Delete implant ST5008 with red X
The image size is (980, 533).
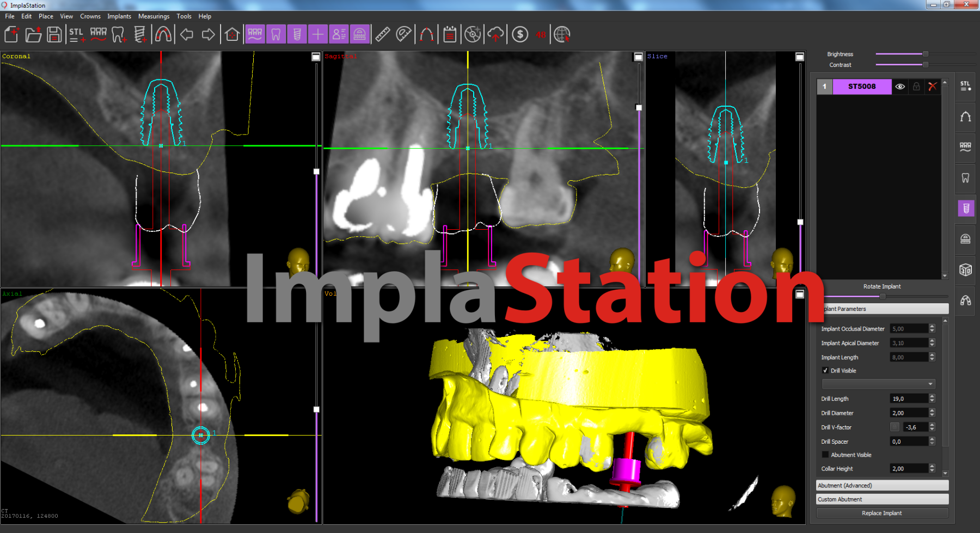pos(933,87)
